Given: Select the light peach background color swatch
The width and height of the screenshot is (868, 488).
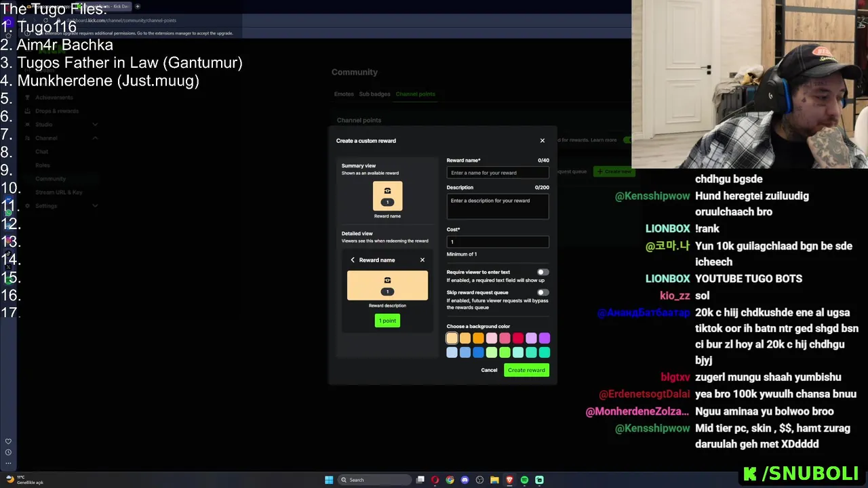Looking at the screenshot, I should click(452, 338).
